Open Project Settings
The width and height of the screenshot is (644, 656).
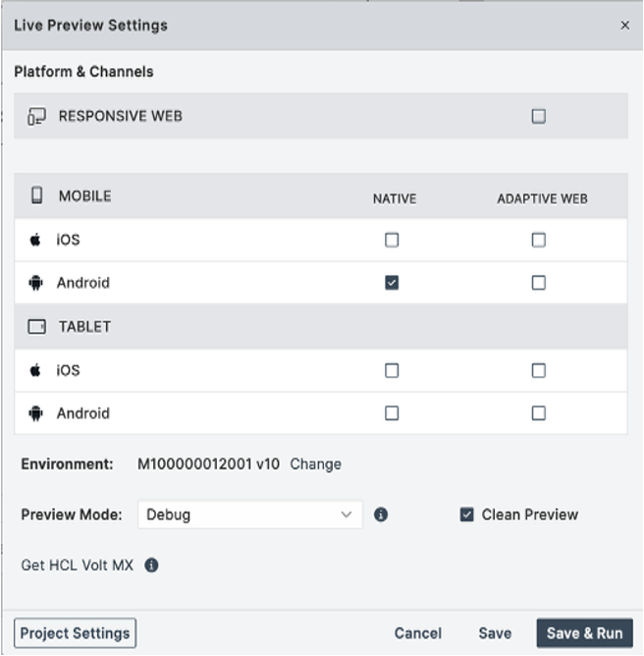click(x=76, y=633)
